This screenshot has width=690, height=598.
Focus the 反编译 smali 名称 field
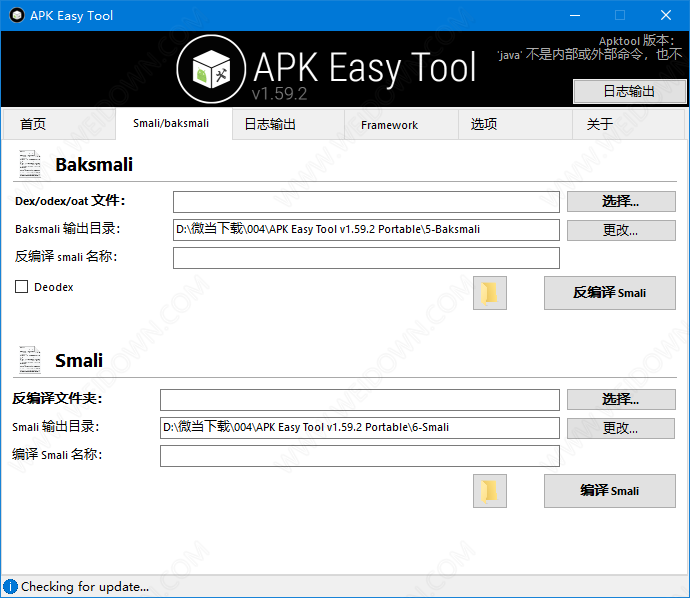click(366, 258)
